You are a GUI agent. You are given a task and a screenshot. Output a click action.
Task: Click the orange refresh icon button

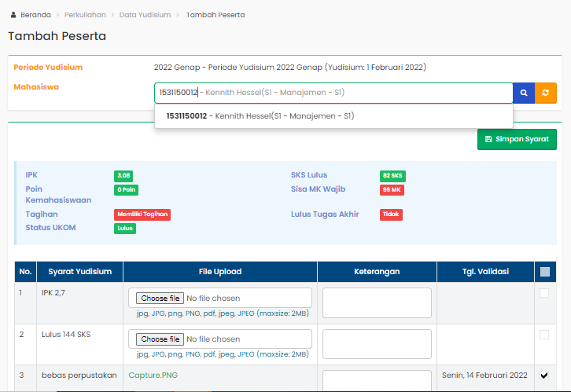[x=546, y=93]
